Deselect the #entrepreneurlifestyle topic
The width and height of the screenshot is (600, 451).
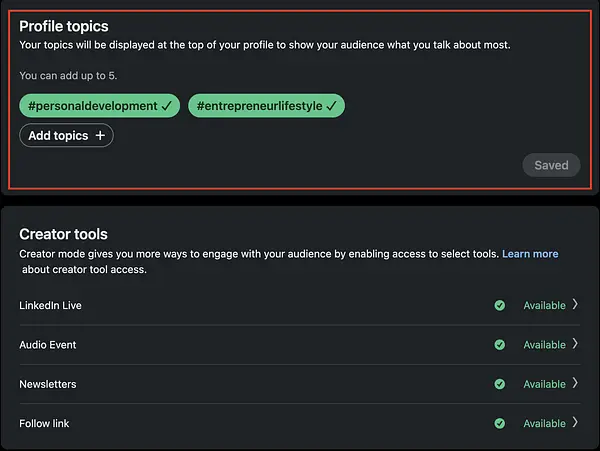tap(266, 106)
